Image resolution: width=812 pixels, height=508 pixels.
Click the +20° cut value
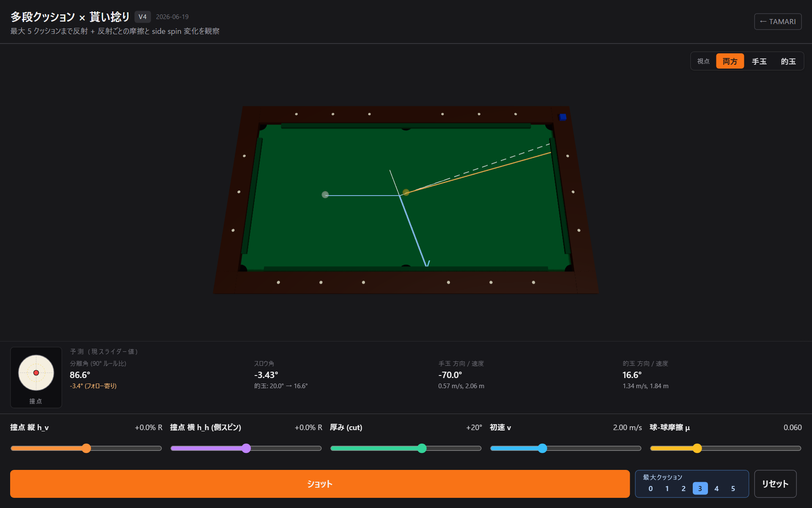[x=474, y=428]
